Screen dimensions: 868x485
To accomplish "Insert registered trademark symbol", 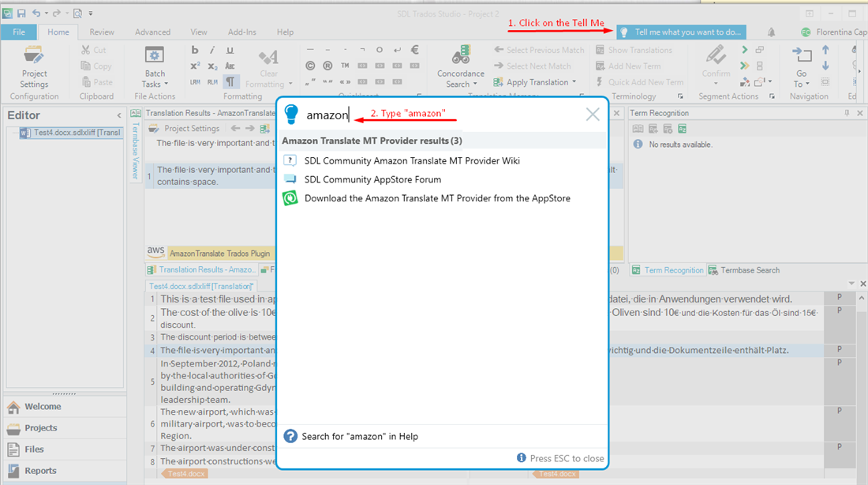I will pyautogui.click(x=327, y=66).
